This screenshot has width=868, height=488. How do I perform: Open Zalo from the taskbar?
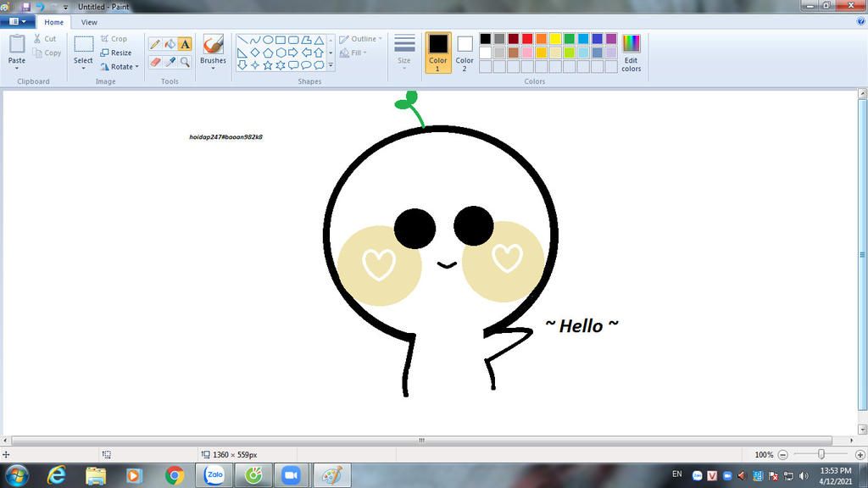(214, 475)
